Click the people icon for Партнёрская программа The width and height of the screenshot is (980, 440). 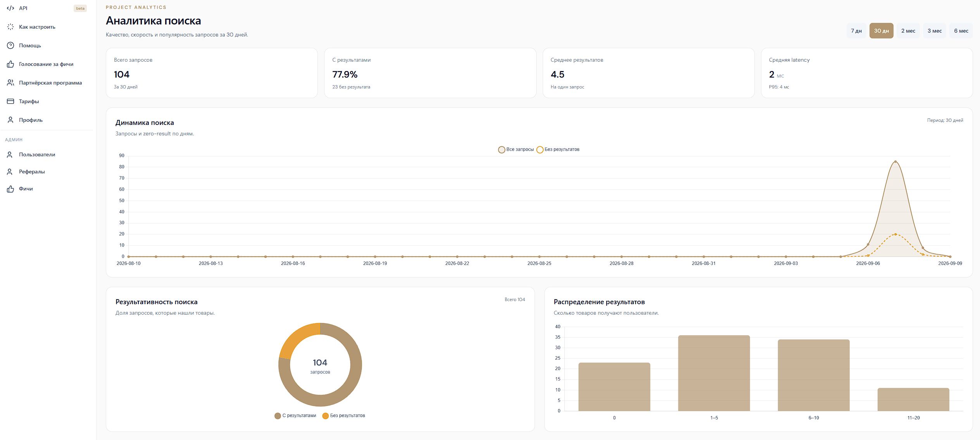click(10, 83)
